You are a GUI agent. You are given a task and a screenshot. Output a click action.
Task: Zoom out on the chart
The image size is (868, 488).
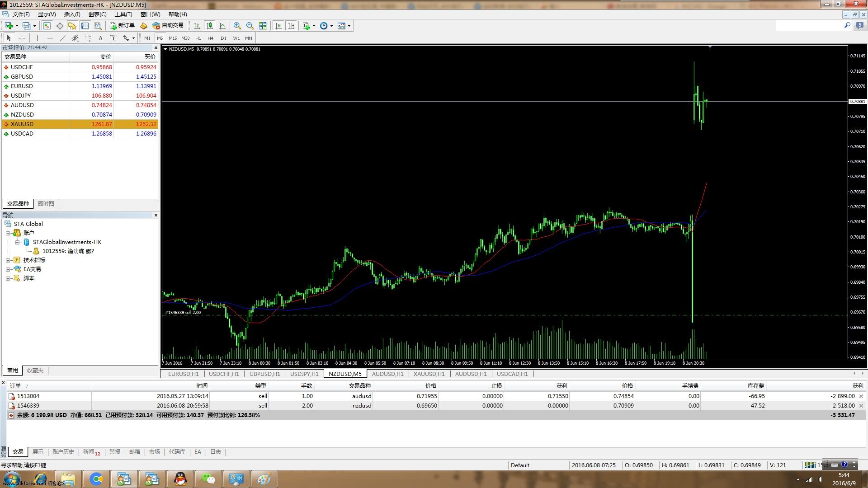250,26
